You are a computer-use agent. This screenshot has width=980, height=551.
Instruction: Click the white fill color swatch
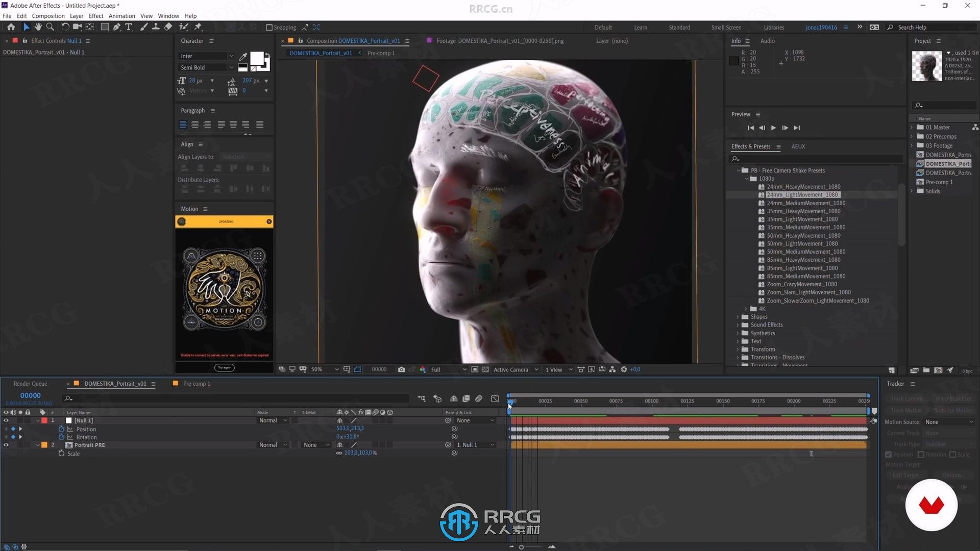(x=257, y=59)
